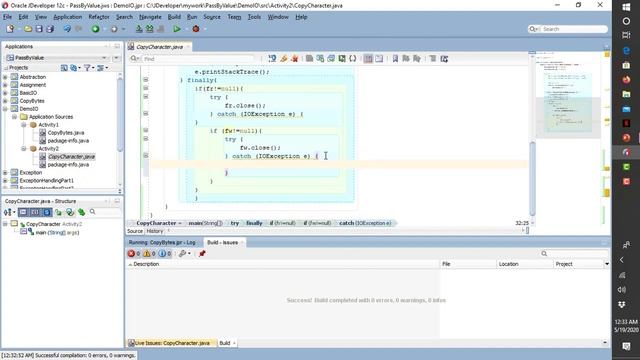Click the New Gallery toolbar icon
Viewport: 640px width, 360px height.
10,29
